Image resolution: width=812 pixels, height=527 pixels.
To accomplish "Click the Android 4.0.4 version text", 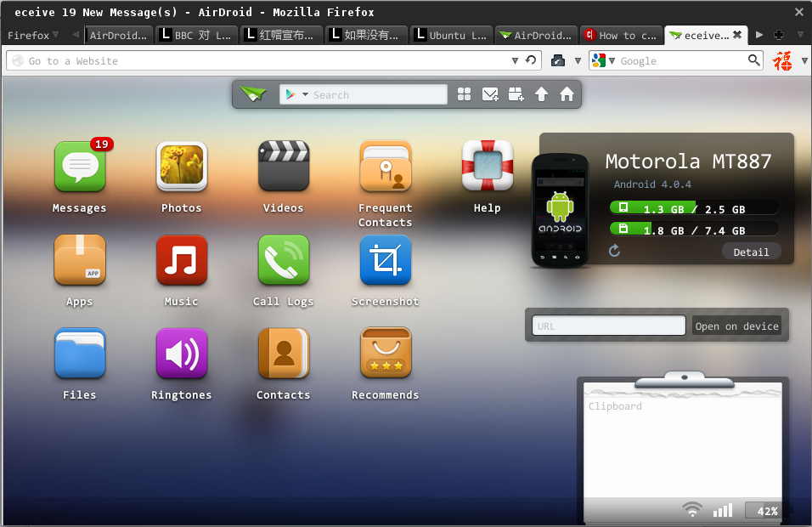I will point(652,184).
